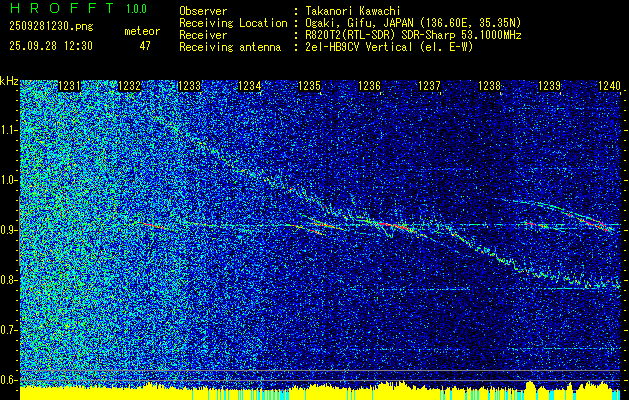
Task: Click the 0.8 frequency axis label
Action: [8, 280]
